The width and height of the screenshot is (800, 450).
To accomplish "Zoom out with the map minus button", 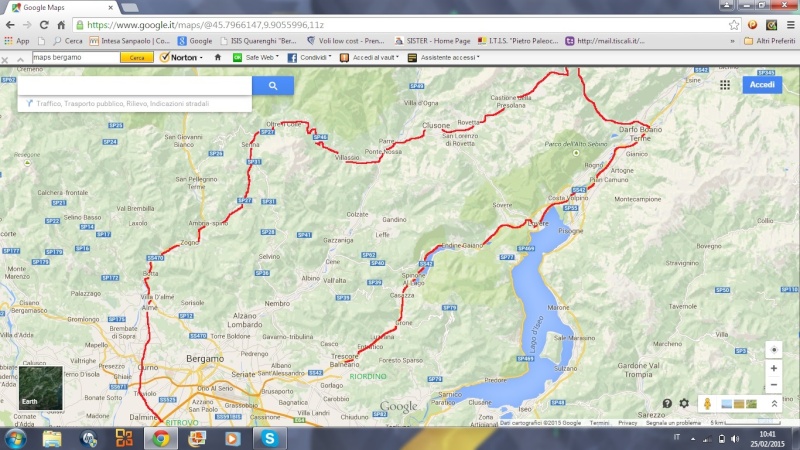I will [x=773, y=385].
